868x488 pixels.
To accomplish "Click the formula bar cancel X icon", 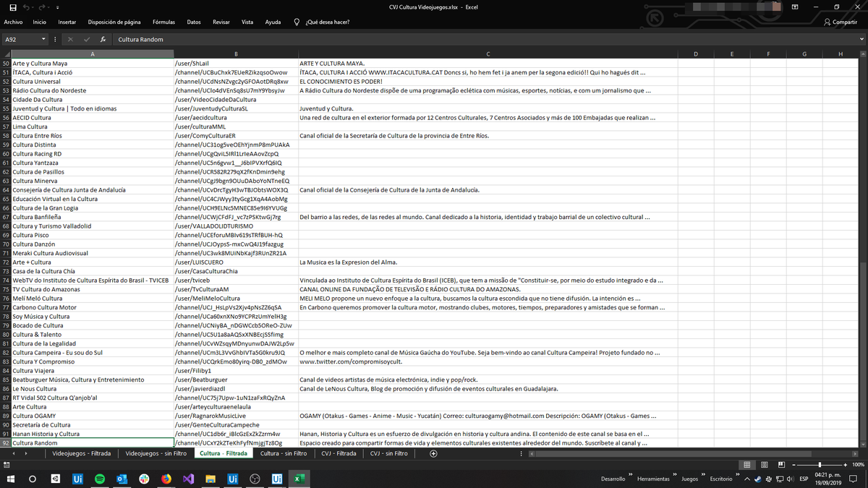I will pyautogui.click(x=70, y=39).
